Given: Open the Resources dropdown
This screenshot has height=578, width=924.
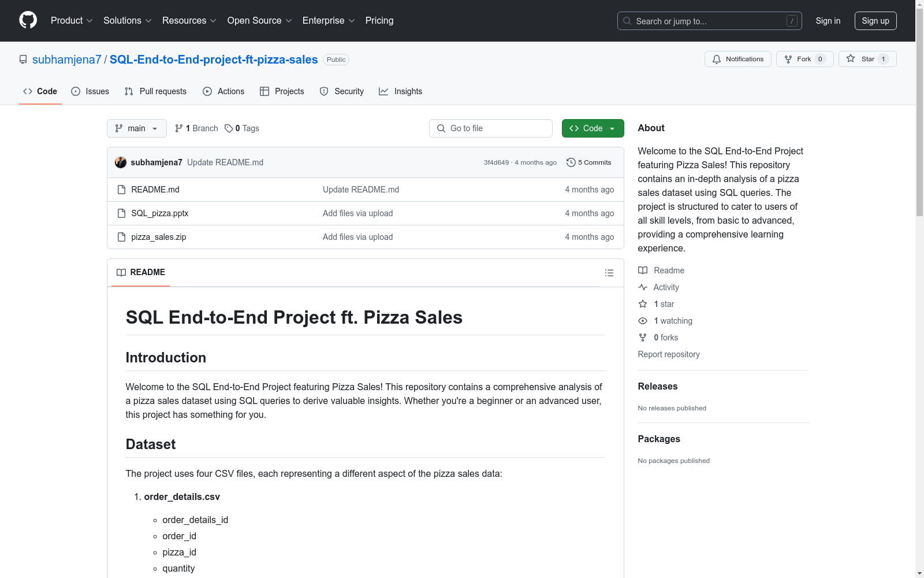Looking at the screenshot, I should (x=189, y=21).
